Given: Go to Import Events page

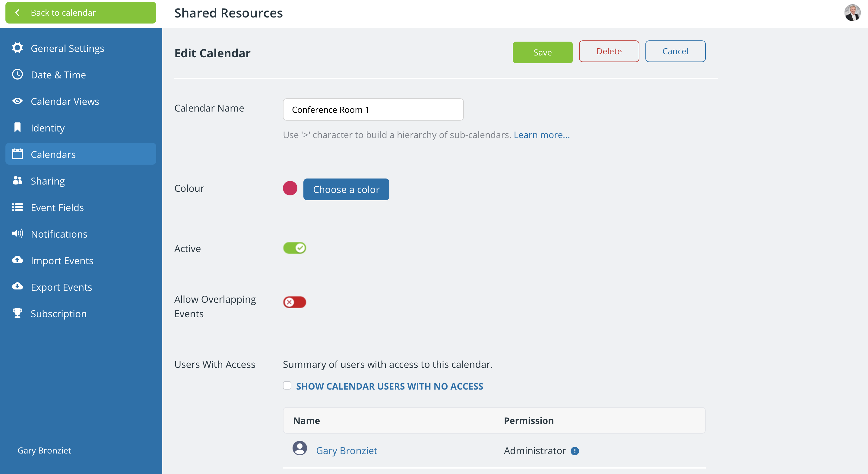Looking at the screenshot, I should tap(81, 261).
